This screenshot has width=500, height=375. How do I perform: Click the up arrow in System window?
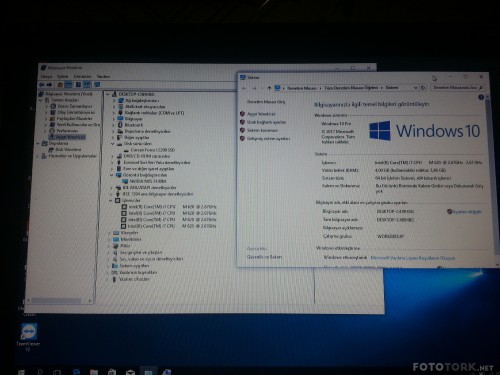(x=269, y=88)
